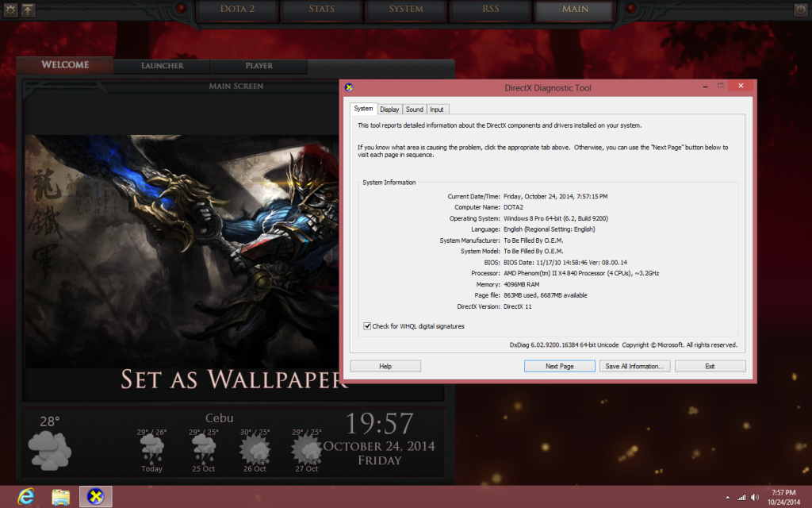Click Save All Information button

tap(636, 366)
